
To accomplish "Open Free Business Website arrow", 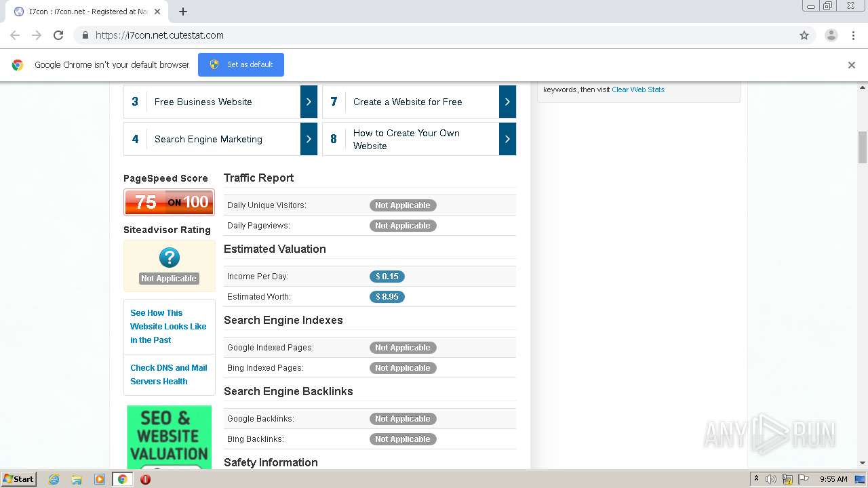I will pyautogui.click(x=309, y=102).
